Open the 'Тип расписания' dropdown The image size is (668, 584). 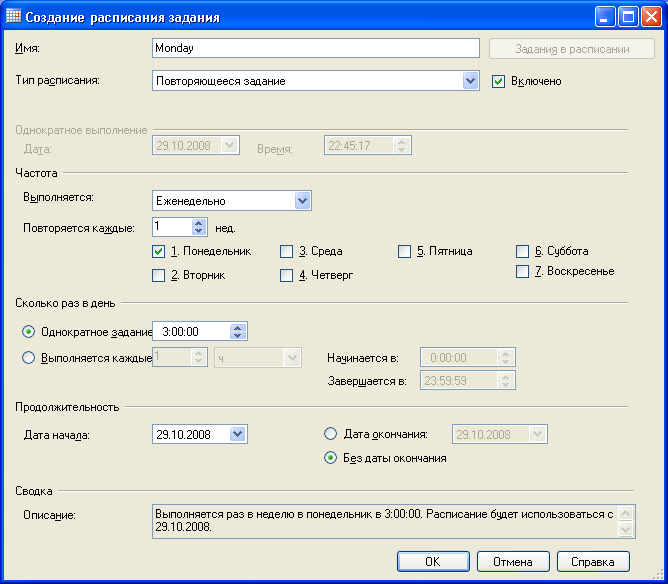point(471,81)
